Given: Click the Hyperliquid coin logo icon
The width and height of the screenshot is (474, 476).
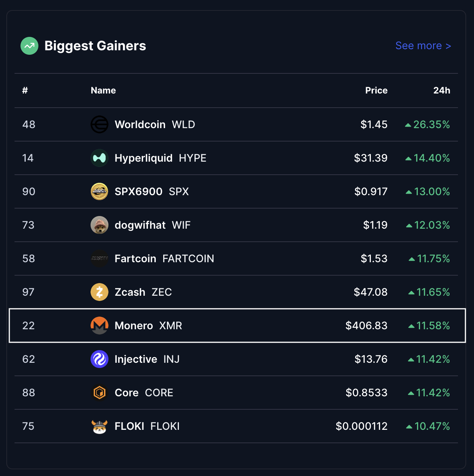Looking at the screenshot, I should [x=99, y=158].
